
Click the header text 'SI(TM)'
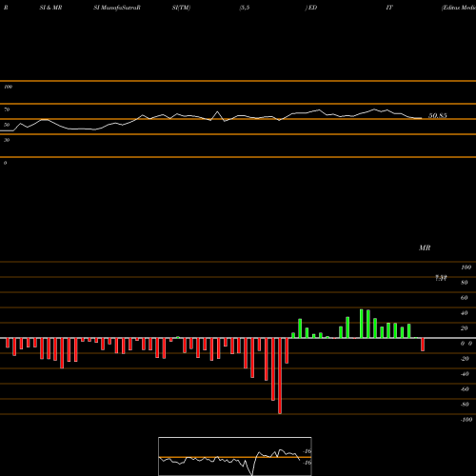181,8
